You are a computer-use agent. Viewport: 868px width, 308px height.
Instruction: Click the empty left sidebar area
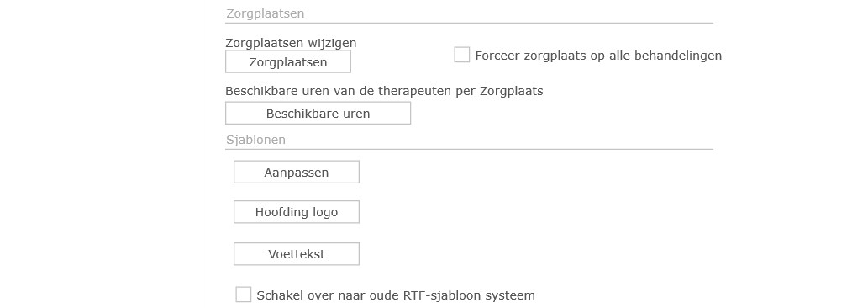pyautogui.click(x=103, y=154)
